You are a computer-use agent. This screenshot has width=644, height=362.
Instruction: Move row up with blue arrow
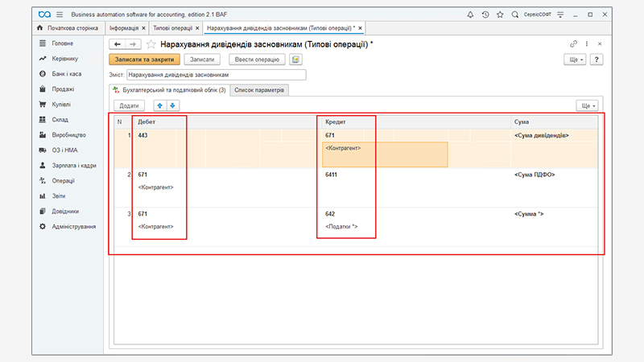(159, 105)
